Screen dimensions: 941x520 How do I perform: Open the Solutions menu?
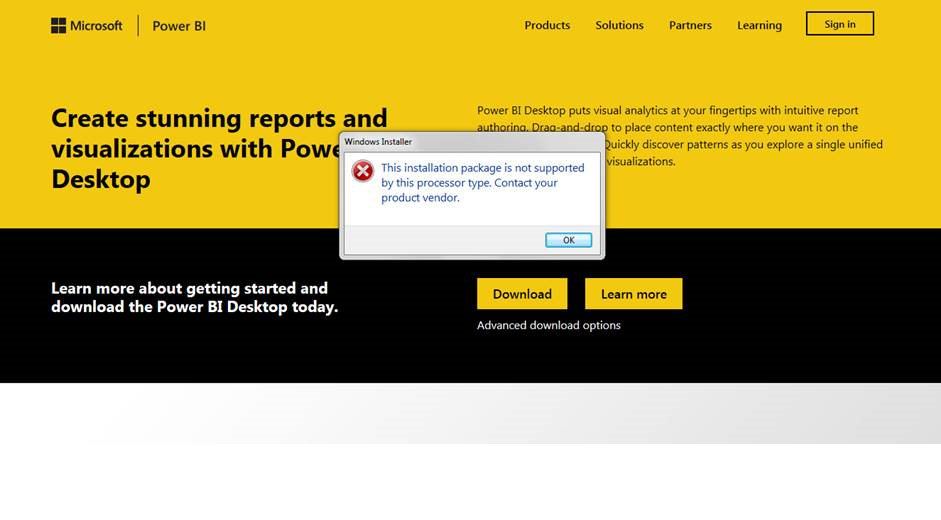pyautogui.click(x=619, y=25)
